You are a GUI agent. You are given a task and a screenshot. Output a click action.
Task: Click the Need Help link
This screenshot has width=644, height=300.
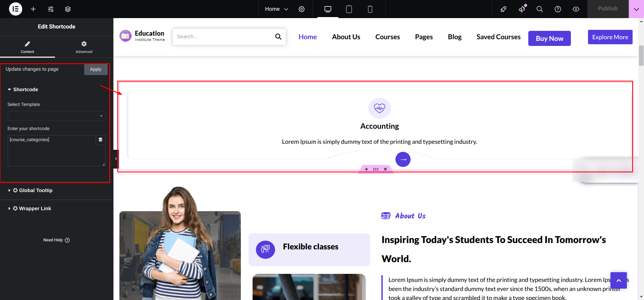pyautogui.click(x=56, y=240)
